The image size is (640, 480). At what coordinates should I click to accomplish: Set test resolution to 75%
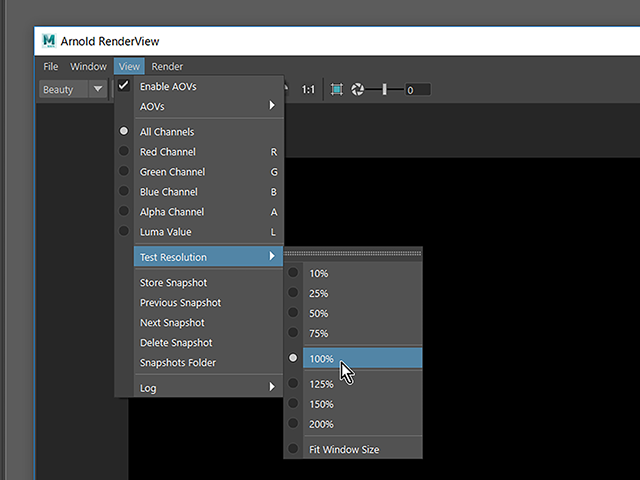tap(353, 333)
